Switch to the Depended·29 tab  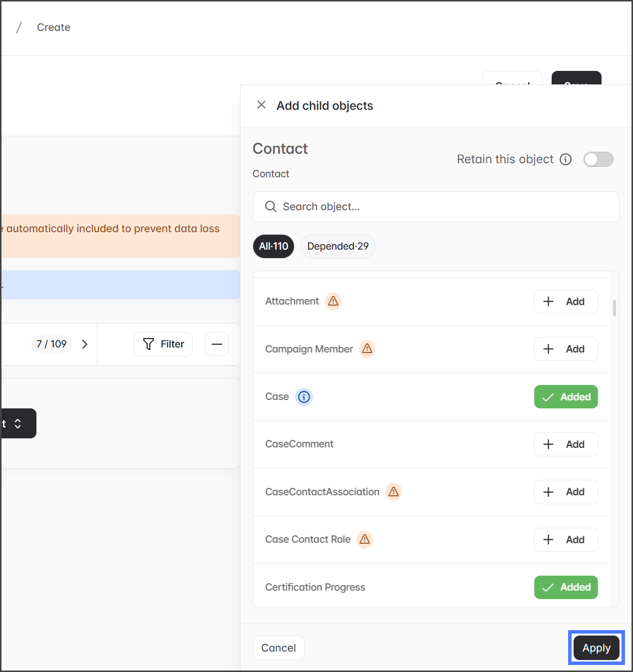pyautogui.click(x=337, y=246)
